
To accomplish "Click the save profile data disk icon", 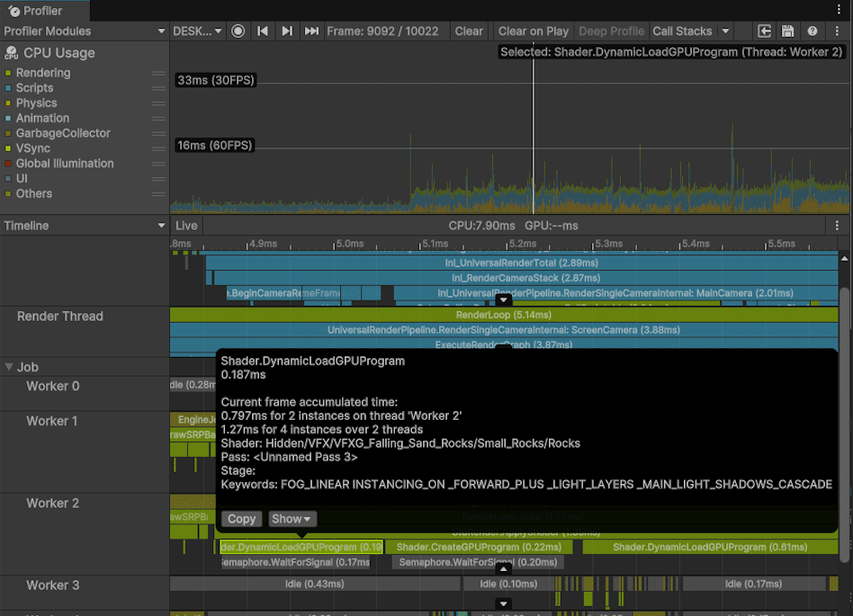I will coord(788,31).
